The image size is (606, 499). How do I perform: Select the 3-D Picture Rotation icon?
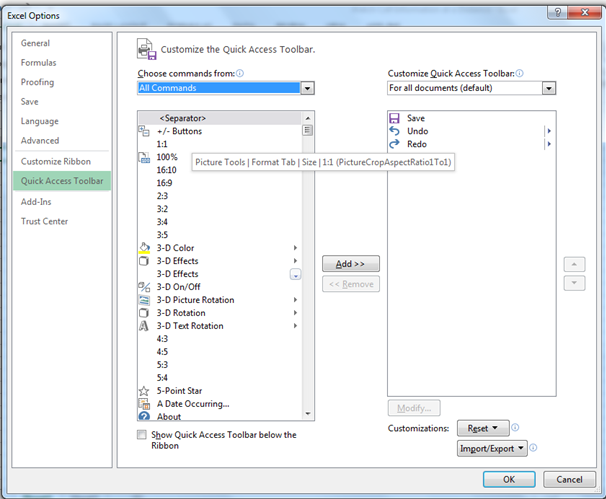point(144,300)
